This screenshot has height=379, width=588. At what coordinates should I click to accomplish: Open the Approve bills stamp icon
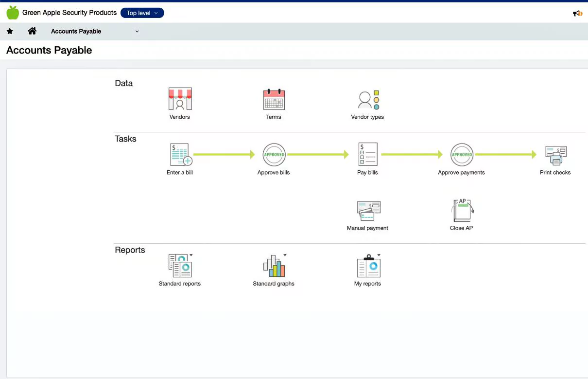click(274, 155)
